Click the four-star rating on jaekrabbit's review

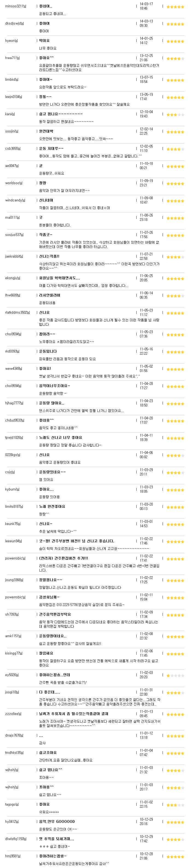175,257
